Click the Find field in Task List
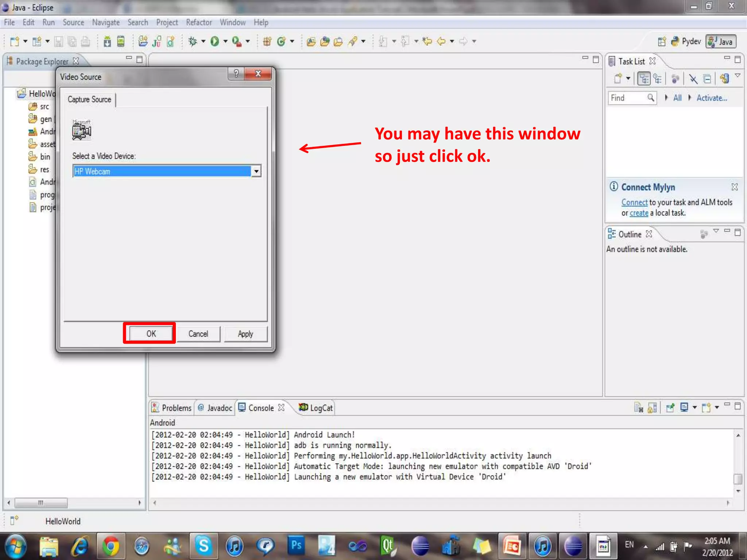747x560 pixels. 628,98
